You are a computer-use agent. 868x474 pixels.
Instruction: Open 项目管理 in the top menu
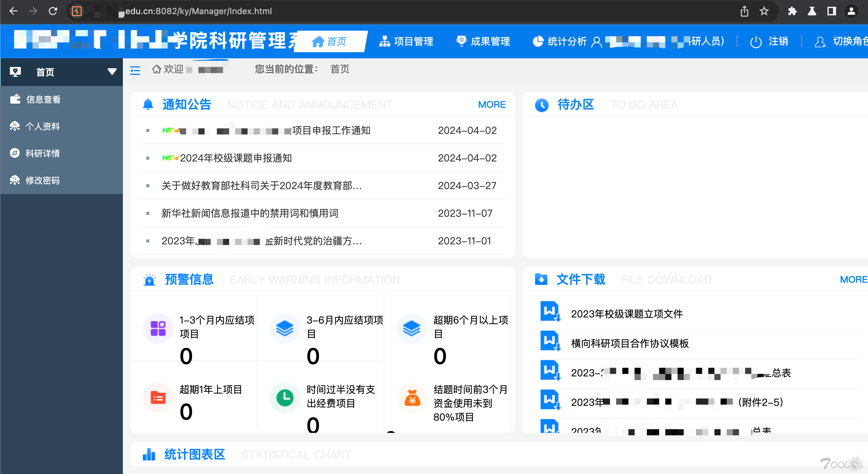(x=406, y=41)
